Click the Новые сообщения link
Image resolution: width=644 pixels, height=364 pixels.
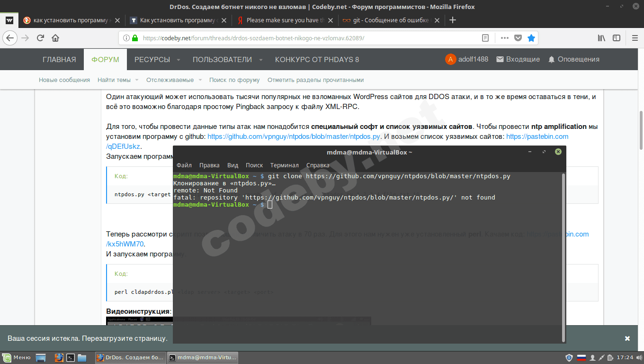click(x=64, y=80)
